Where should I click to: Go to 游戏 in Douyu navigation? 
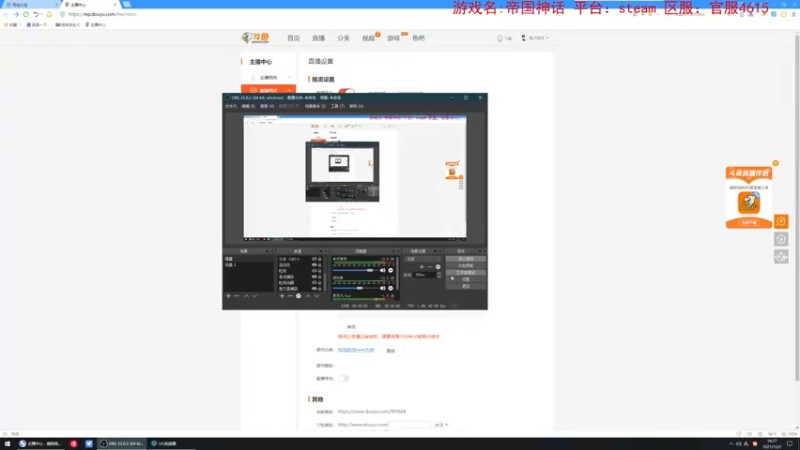(x=393, y=38)
